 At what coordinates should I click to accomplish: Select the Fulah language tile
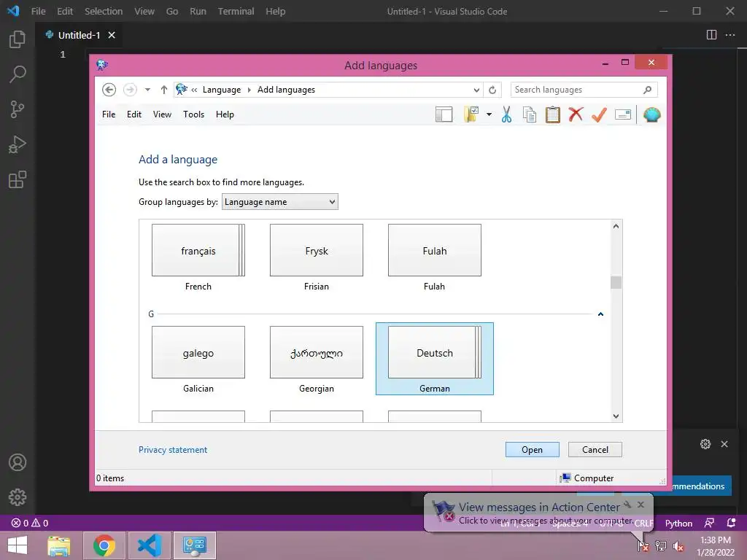pos(435,257)
